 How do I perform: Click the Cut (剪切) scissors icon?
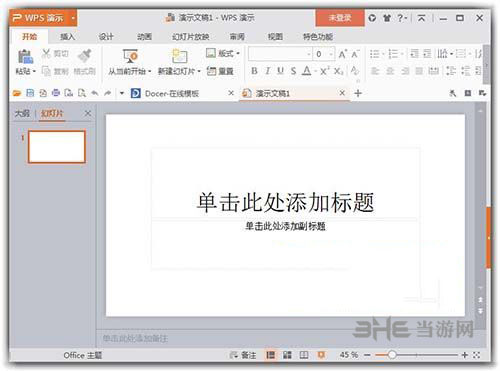click(x=46, y=53)
